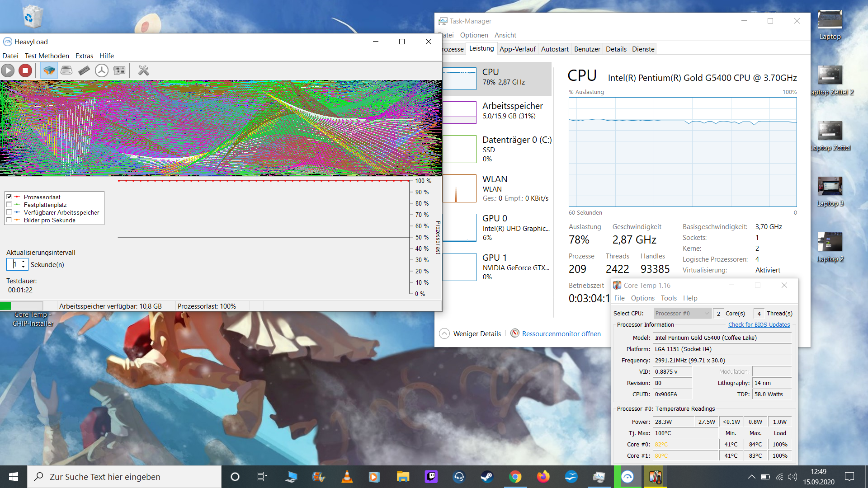Viewport: 868px width, 488px height.
Task: Stop the running HeavyLoad test
Action: point(25,70)
